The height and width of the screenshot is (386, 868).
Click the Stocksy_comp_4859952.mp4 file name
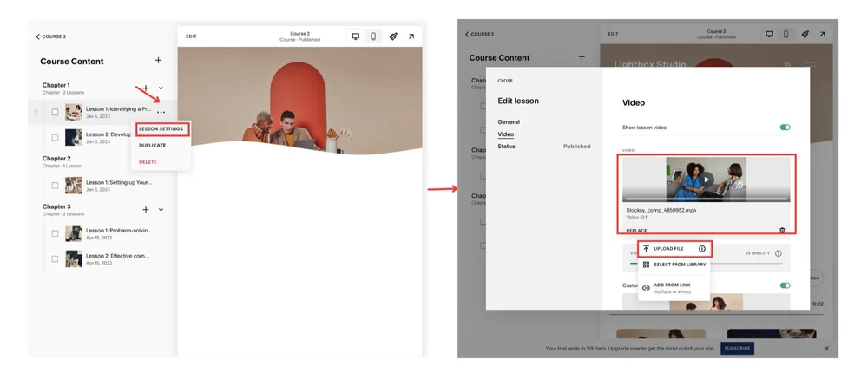tap(661, 210)
